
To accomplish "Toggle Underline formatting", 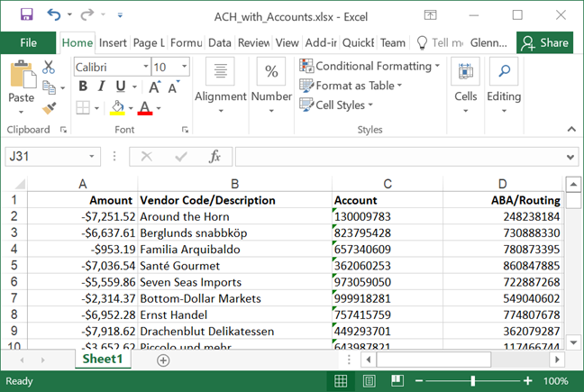I will point(120,87).
